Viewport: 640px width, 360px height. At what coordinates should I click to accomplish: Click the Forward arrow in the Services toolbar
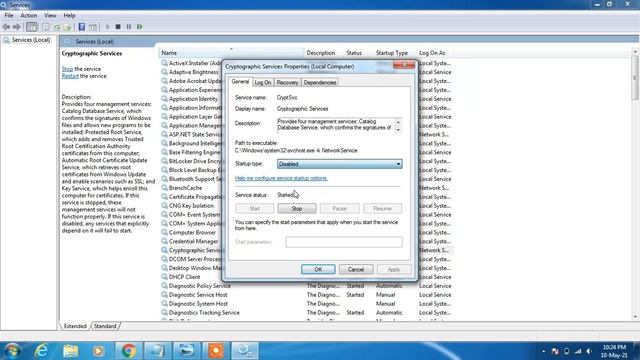(17, 27)
